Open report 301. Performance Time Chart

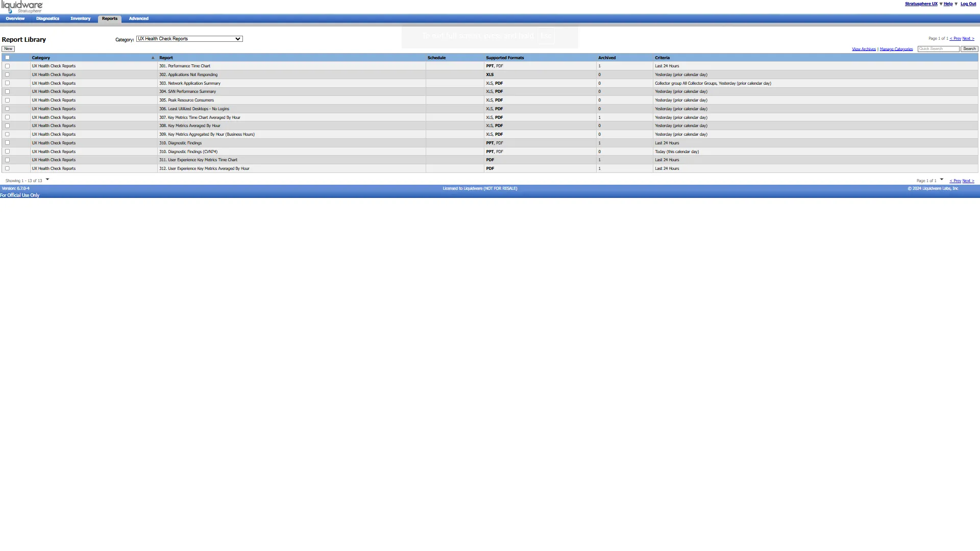click(x=185, y=66)
